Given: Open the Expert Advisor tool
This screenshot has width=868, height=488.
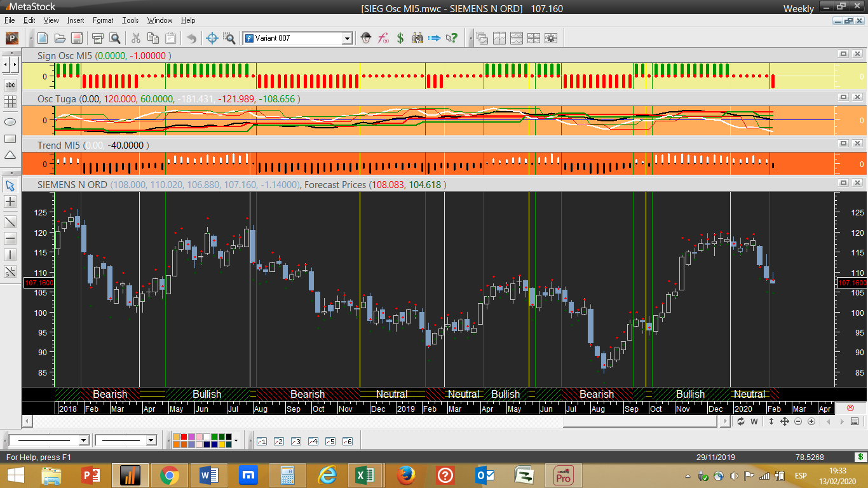Looking at the screenshot, I should pos(366,38).
